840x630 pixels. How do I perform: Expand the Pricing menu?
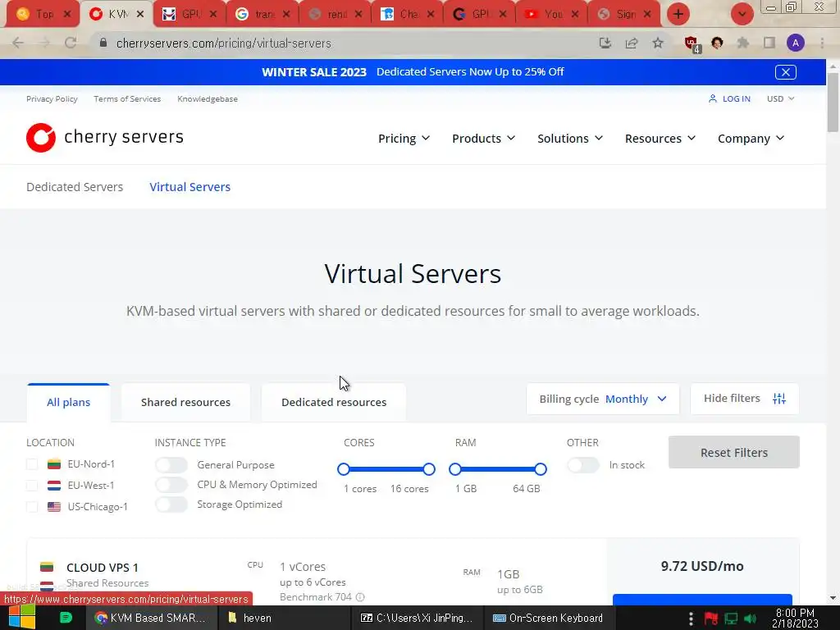click(404, 138)
